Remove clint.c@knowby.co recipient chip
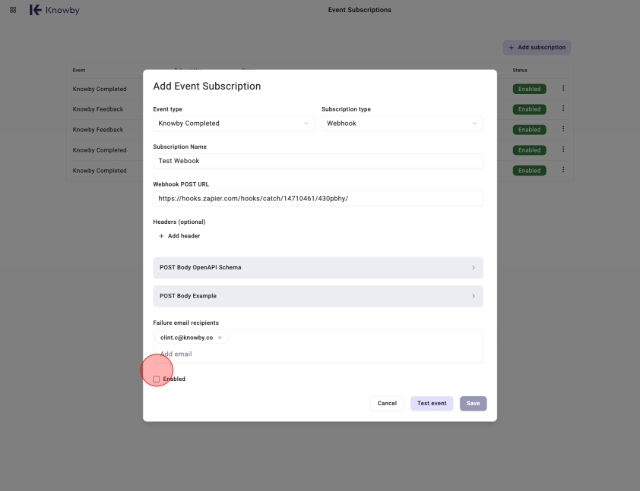Viewport: 640px width, 491px height. point(220,338)
